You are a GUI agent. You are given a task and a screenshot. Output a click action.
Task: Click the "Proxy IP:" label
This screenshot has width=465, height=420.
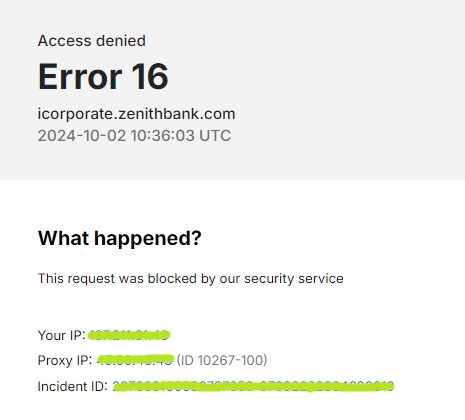65,361
